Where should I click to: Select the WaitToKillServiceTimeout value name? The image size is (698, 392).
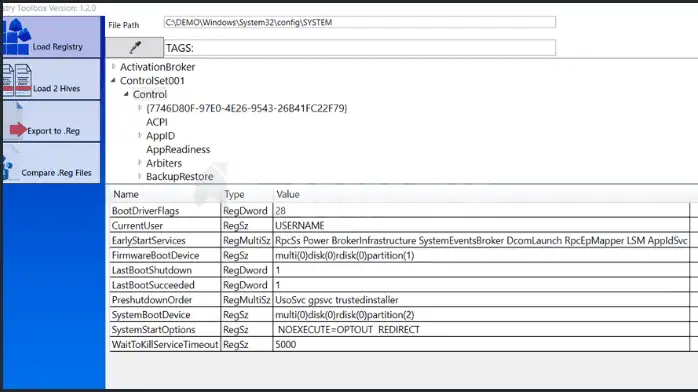pyautogui.click(x=165, y=344)
